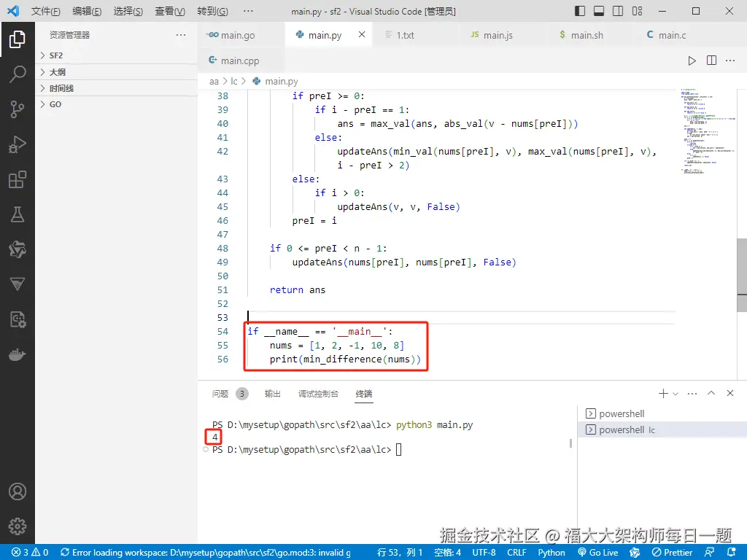The image size is (747, 560).
Task: Click the lc breadcrumb segment
Action: point(234,82)
